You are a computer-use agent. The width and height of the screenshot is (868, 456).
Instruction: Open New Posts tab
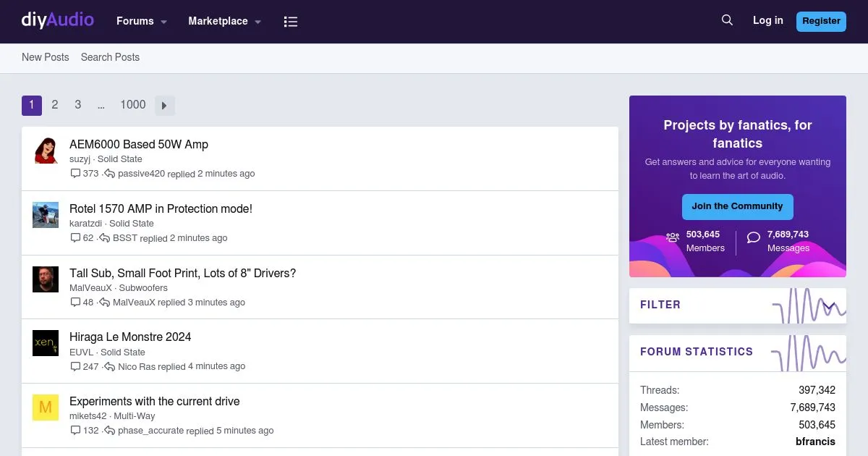46,57
